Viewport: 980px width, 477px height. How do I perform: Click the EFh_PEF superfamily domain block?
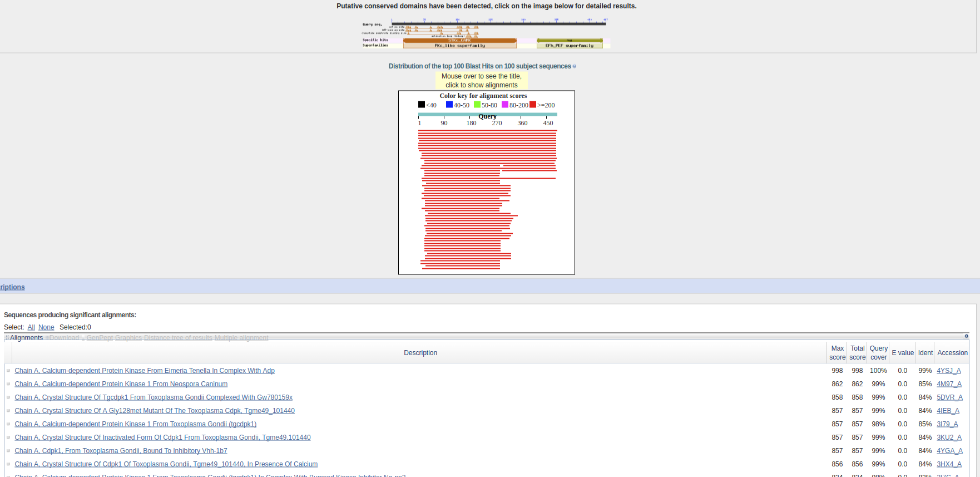[570, 46]
